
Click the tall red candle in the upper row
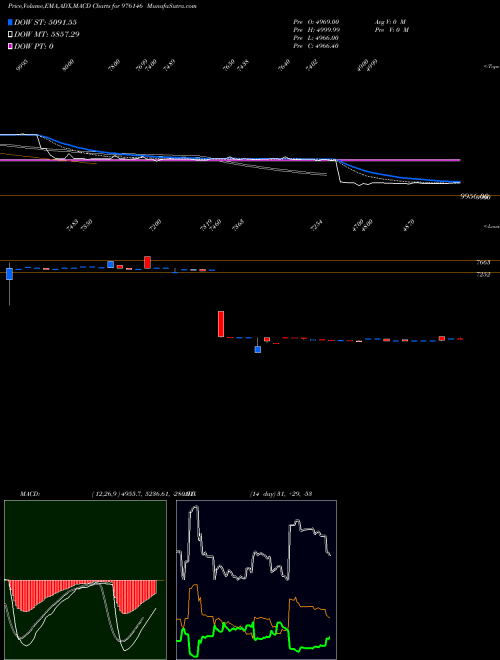(147, 262)
